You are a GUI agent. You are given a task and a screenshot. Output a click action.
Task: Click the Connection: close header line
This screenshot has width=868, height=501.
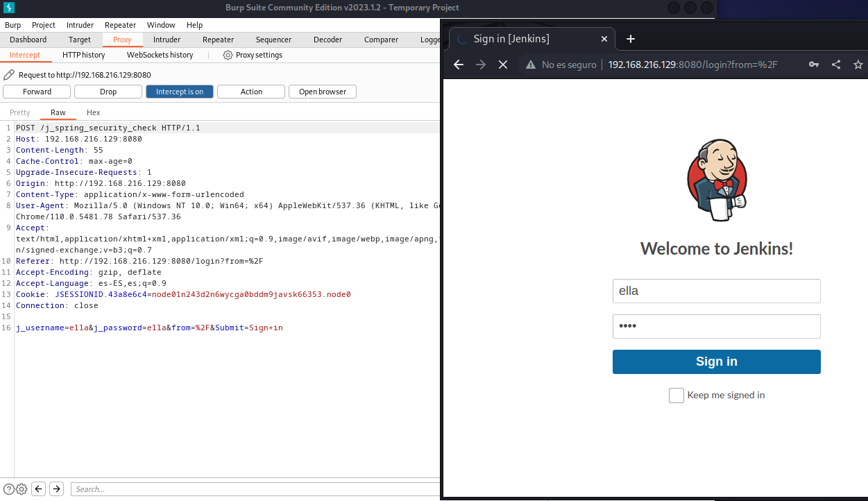(57, 305)
